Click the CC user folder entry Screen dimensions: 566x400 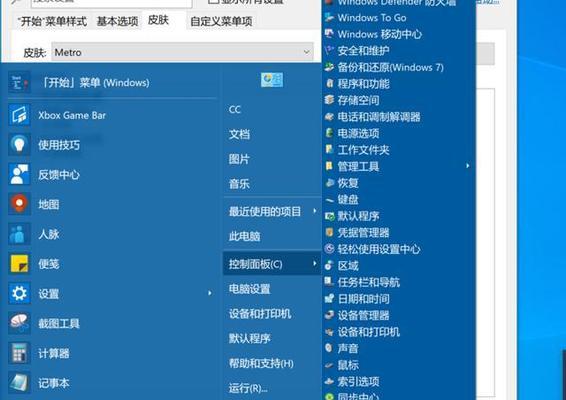click(235, 109)
